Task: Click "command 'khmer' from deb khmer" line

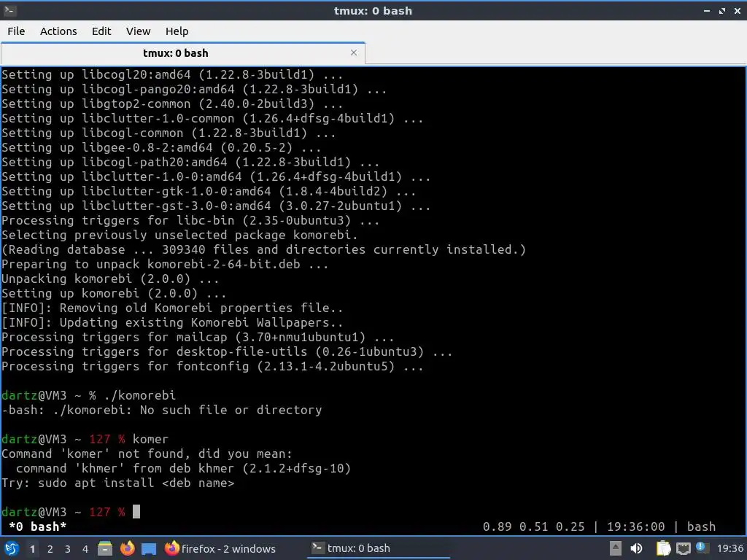Action: click(183, 469)
